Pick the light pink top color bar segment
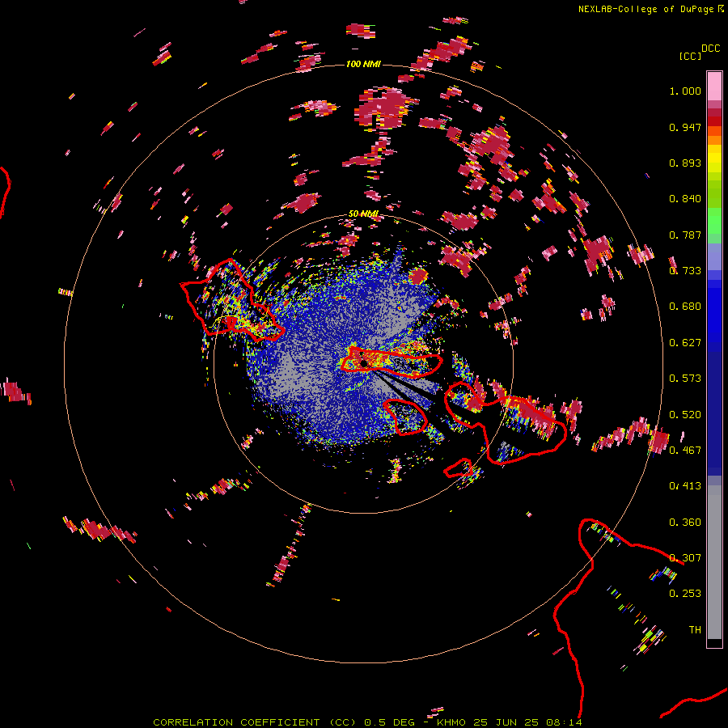This screenshot has width=728, height=728. point(714,86)
